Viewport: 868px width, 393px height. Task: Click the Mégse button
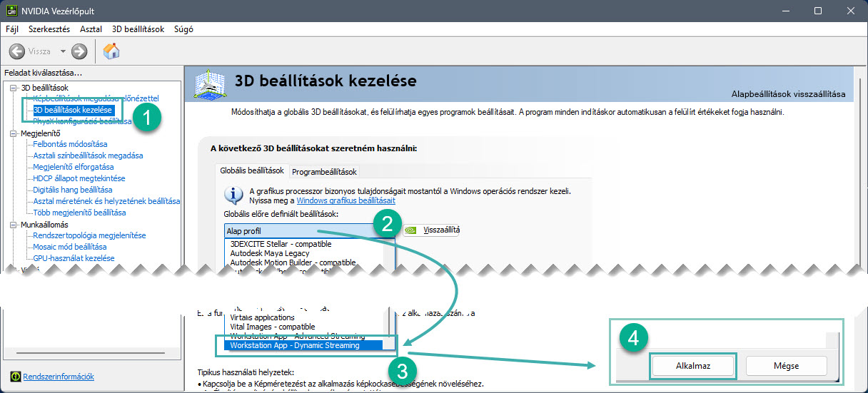click(787, 366)
